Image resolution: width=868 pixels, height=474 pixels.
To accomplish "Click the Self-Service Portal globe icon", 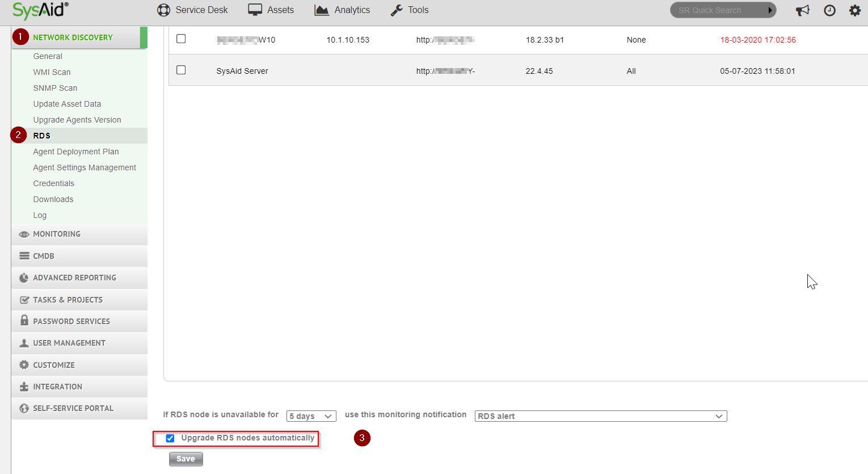I will click(24, 408).
